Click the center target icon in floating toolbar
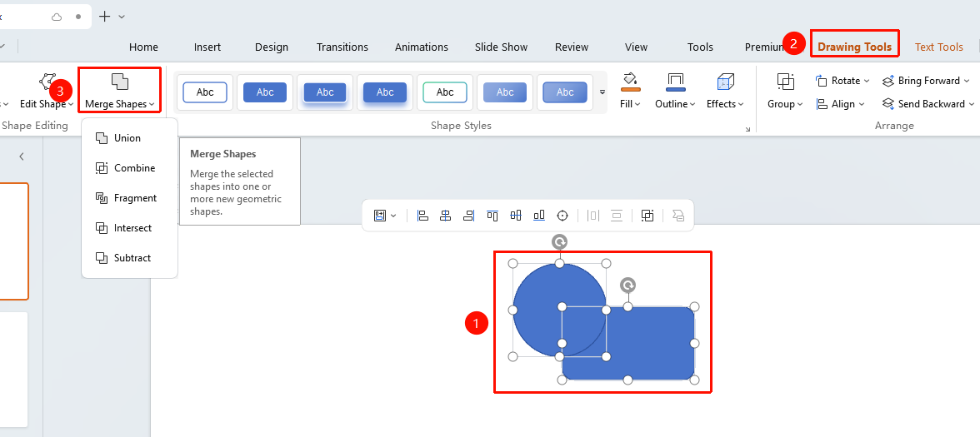 click(x=562, y=216)
